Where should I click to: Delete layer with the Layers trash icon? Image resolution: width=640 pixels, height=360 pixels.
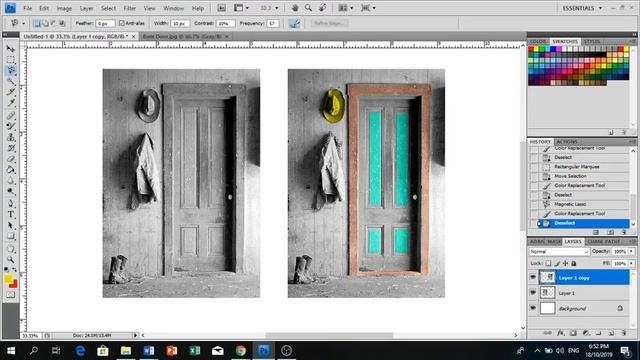coord(624,333)
